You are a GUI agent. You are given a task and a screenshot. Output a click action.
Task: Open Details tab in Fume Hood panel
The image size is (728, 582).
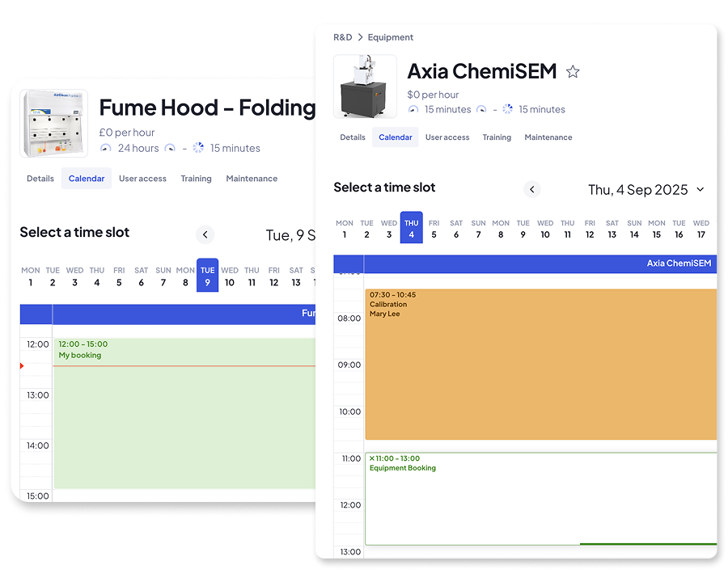(40, 179)
